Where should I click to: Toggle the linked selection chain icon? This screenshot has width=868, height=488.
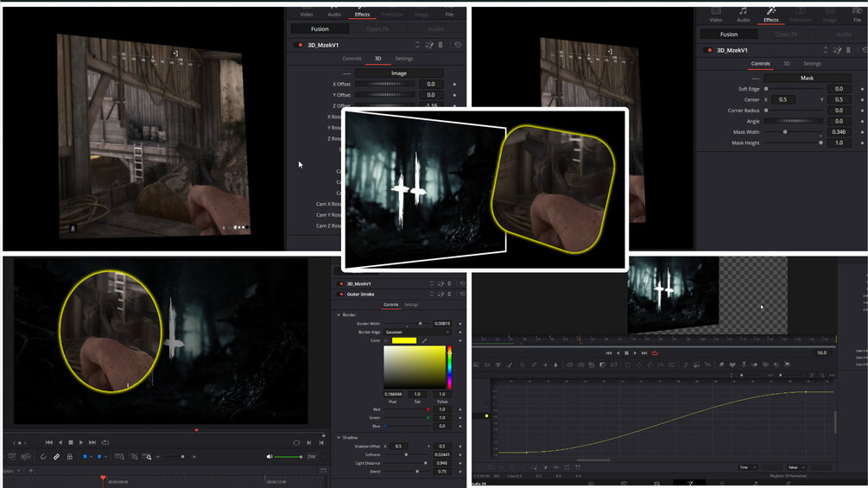56,456
